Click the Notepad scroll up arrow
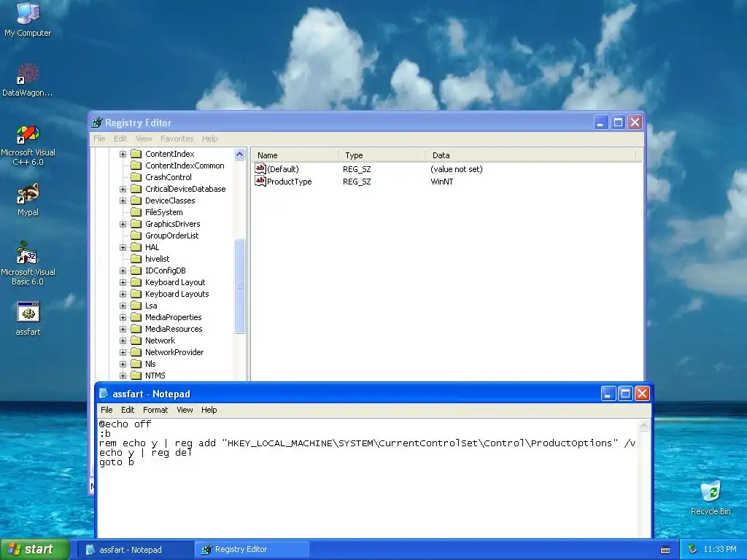Viewport: 747px width, 560px height. [643, 425]
